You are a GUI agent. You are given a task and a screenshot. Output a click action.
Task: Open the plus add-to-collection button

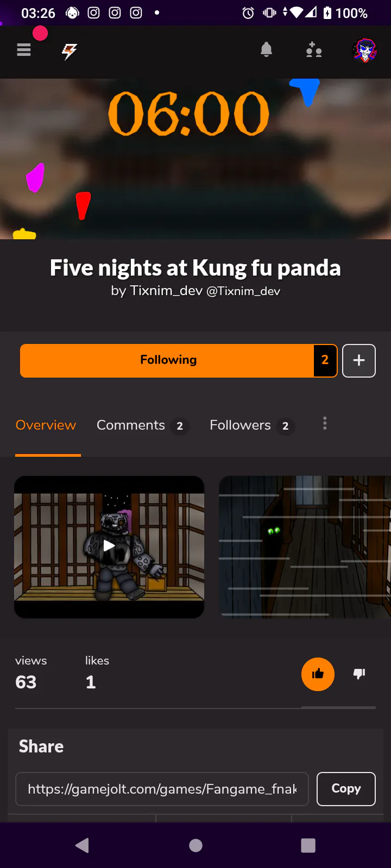[x=359, y=360]
